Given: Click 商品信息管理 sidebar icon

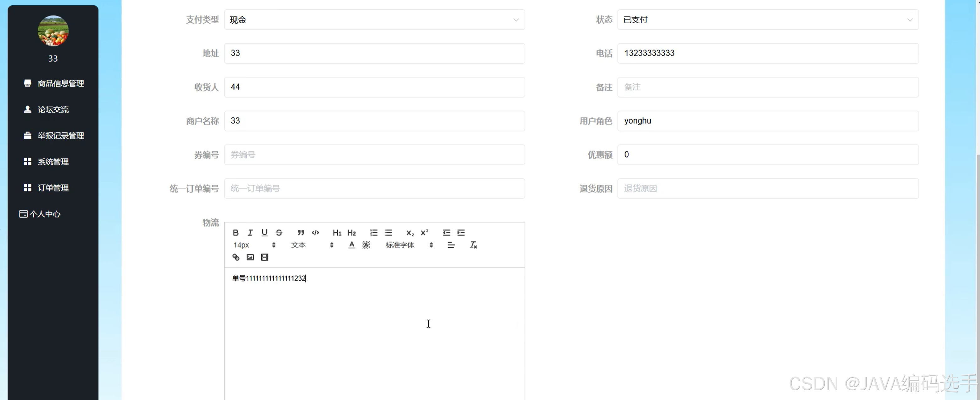Looking at the screenshot, I should point(27,83).
